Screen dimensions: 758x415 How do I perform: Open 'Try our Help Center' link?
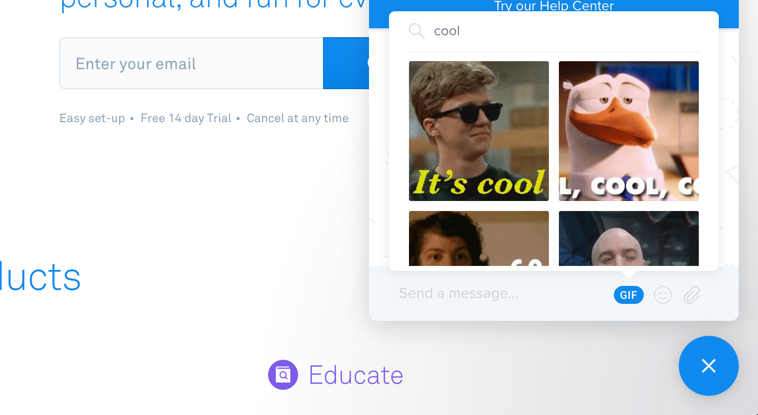click(x=554, y=6)
